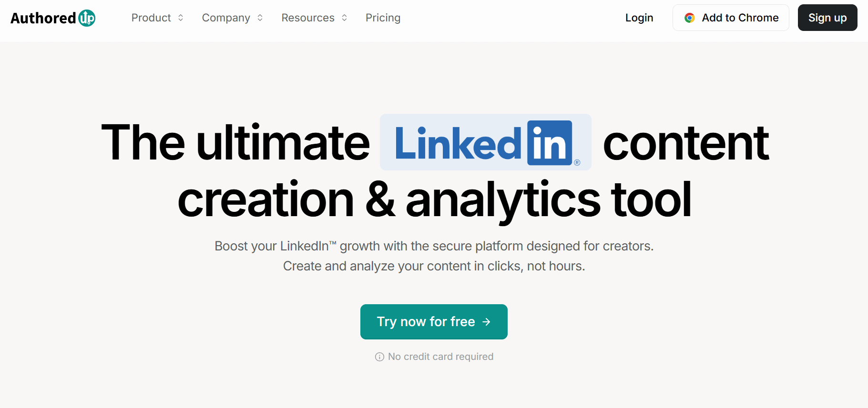
Task: Click the 'No credit card required' note
Action: coord(434,357)
